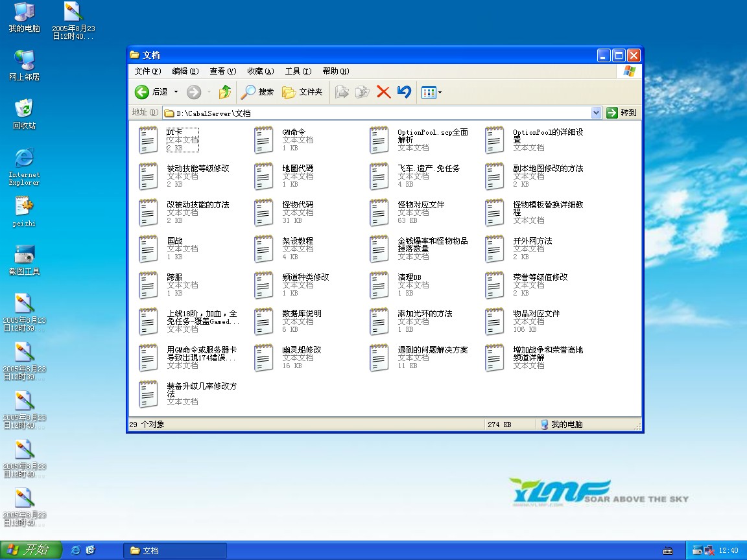Click the address bar path field

tap(376, 113)
